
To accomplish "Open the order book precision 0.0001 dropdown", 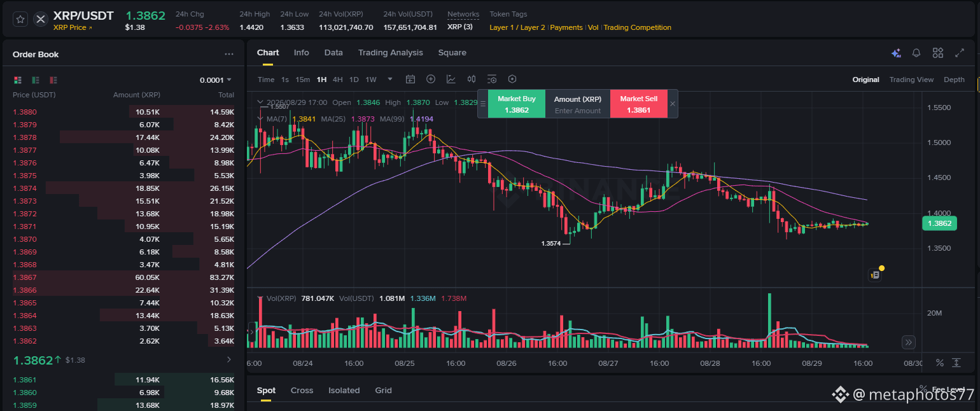I will pos(216,80).
